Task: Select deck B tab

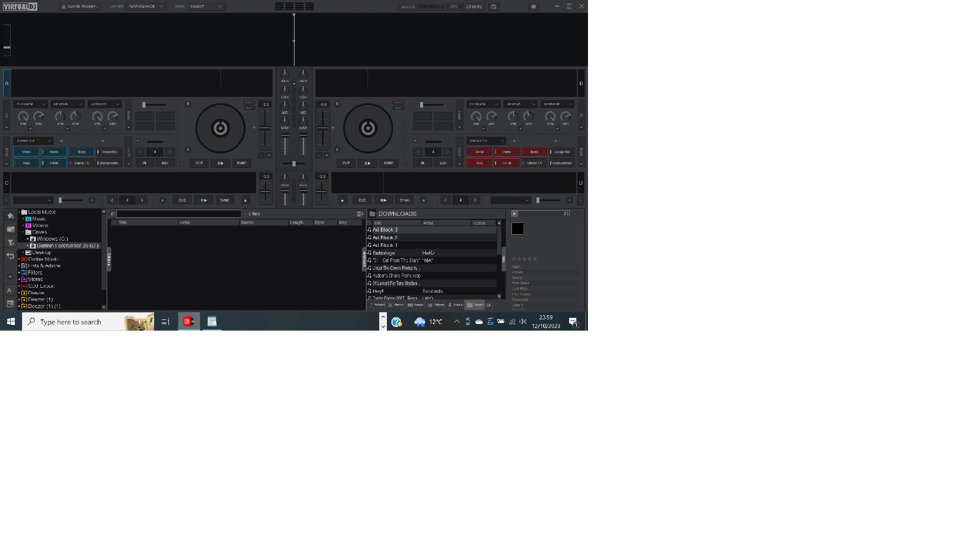Action: (581, 83)
